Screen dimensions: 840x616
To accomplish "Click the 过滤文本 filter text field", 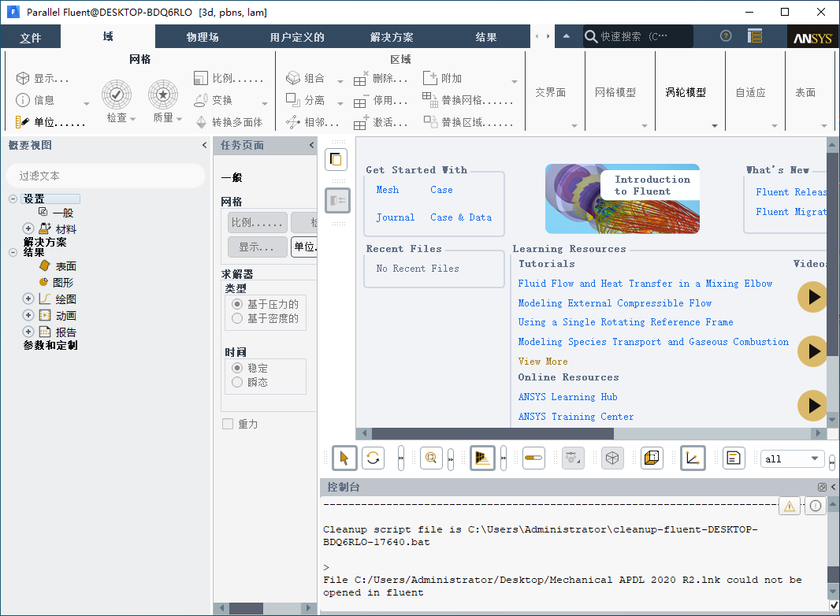I will tap(106, 176).
